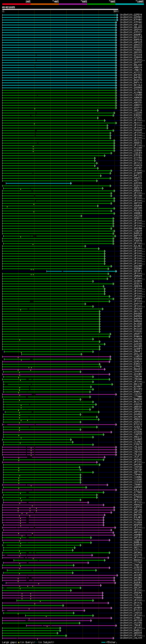Viewport: 146px width, 644px height.
Task: Click the white query sequence ruler bar
Action: click(60, 9)
